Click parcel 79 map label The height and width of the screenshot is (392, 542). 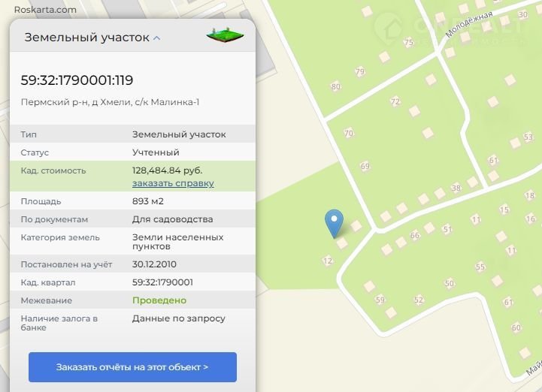359,72
